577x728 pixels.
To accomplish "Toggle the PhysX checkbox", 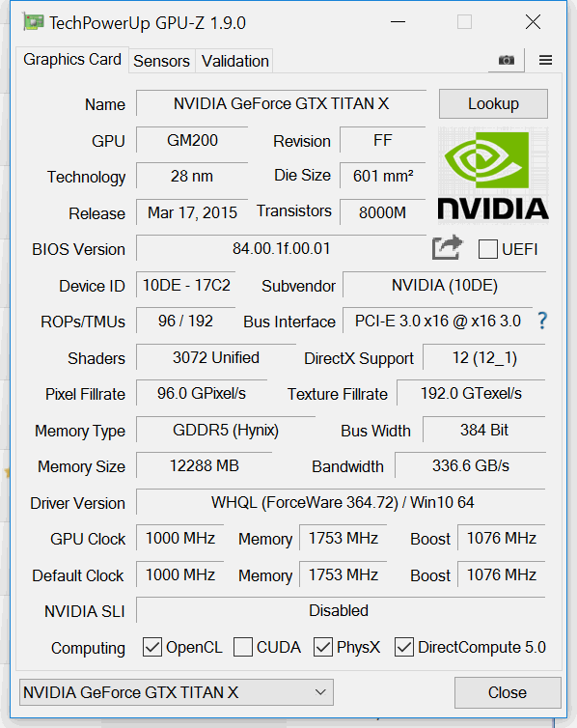I will 323,647.
